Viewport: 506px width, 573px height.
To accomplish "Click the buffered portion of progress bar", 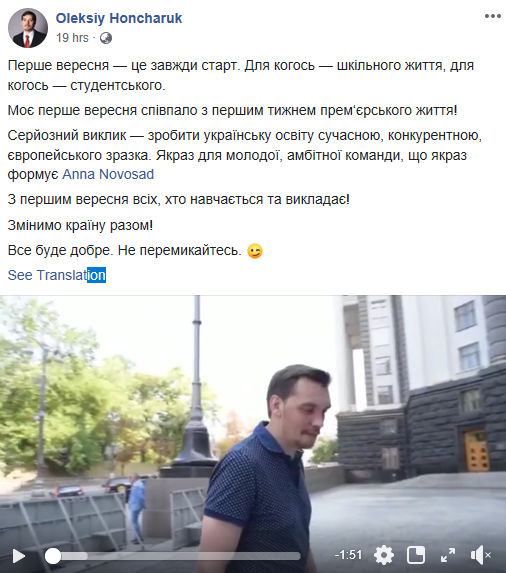I will [74, 556].
